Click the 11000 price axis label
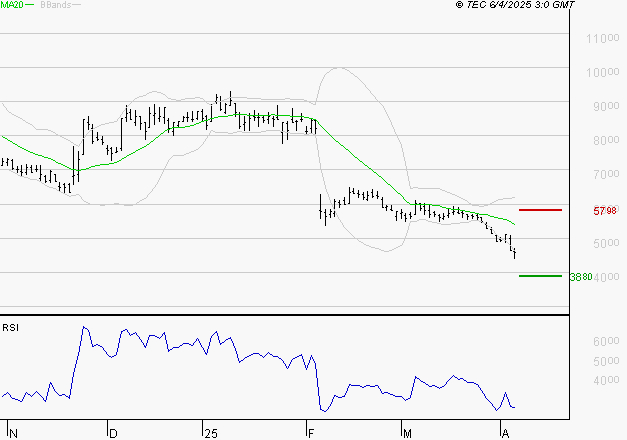627x440 pixels. coord(602,39)
